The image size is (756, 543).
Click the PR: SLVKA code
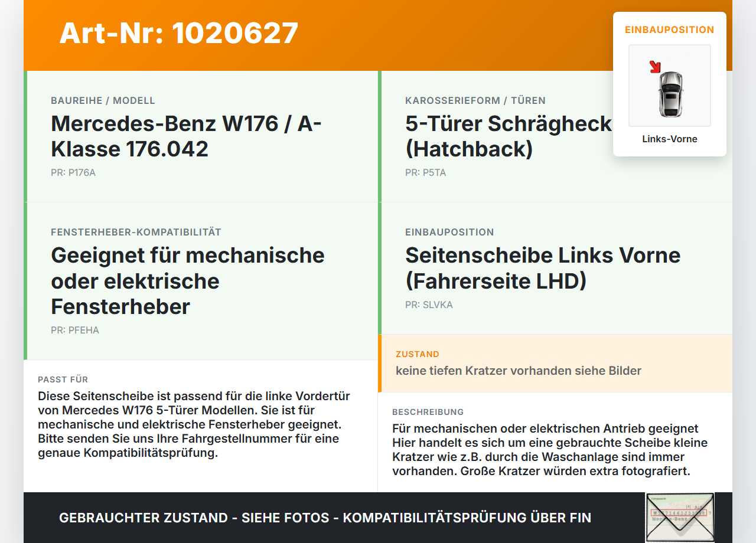[x=429, y=305]
